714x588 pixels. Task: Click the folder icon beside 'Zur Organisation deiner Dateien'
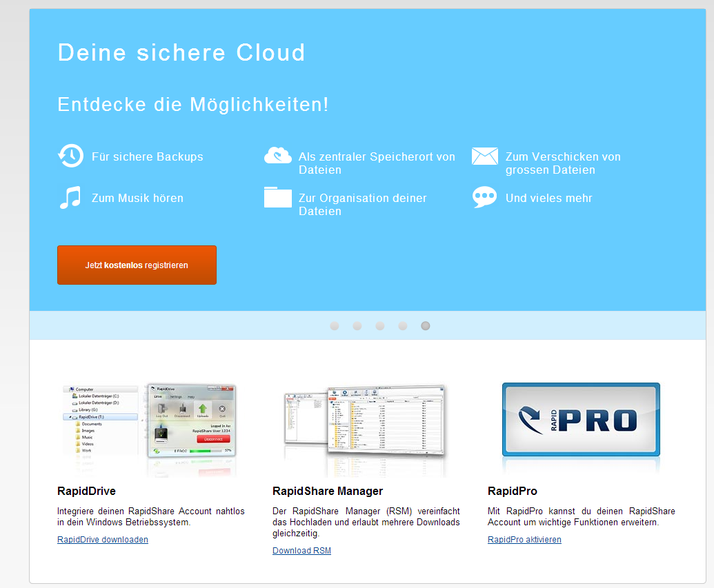(278, 197)
